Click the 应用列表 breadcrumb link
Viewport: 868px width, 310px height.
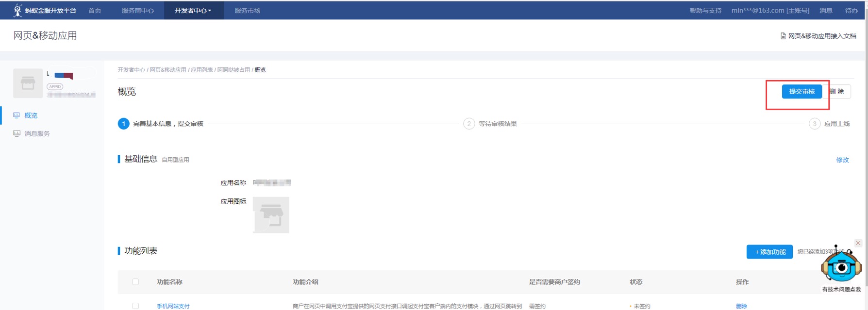click(x=201, y=70)
